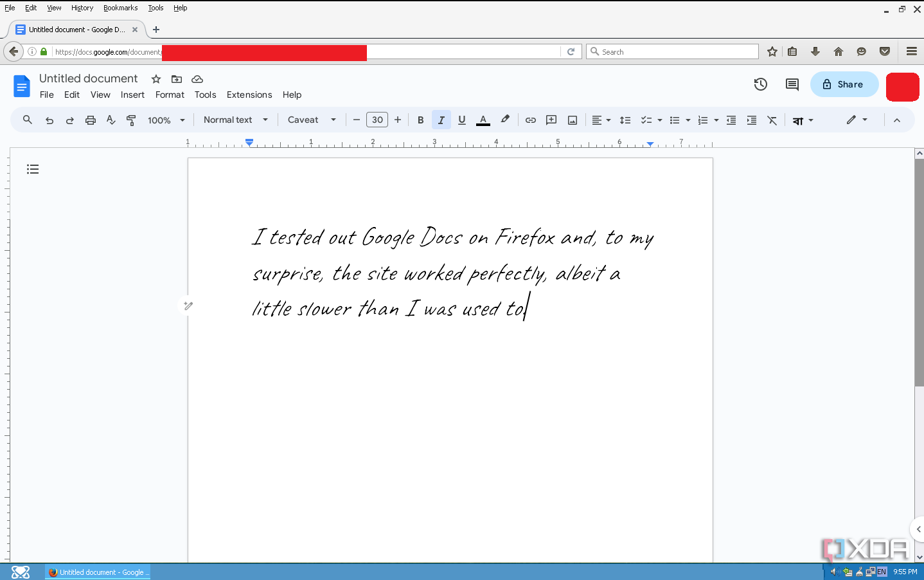Open bulleted list options dropdown
Image resolution: width=924 pixels, height=580 pixels.
click(680, 120)
